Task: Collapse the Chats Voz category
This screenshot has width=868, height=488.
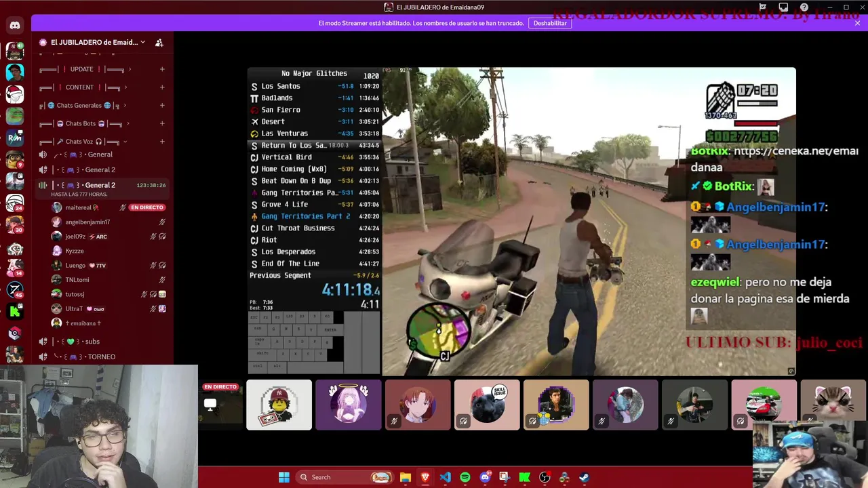Action: (x=83, y=142)
